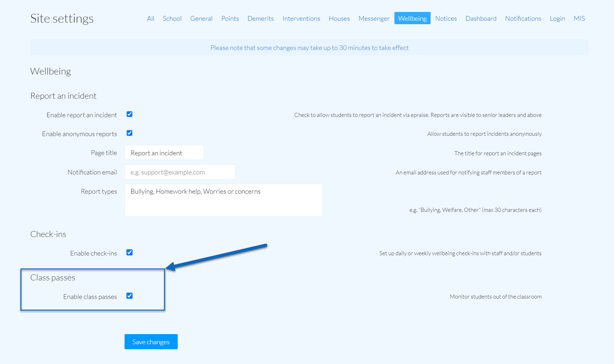Screen dimensions: 614x364
Task: Focus the Page title input field
Action: pyautogui.click(x=164, y=153)
